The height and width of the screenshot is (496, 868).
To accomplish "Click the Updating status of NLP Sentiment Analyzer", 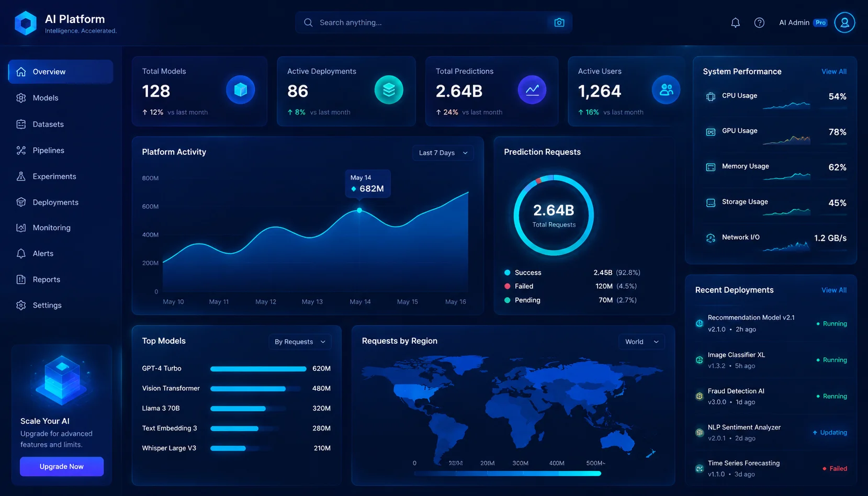I will pos(830,433).
